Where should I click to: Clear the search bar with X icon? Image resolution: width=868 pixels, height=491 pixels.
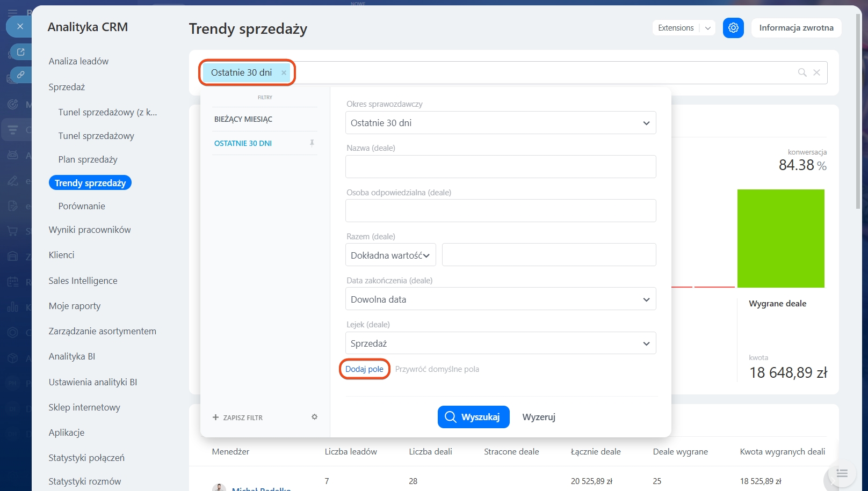pyautogui.click(x=816, y=72)
